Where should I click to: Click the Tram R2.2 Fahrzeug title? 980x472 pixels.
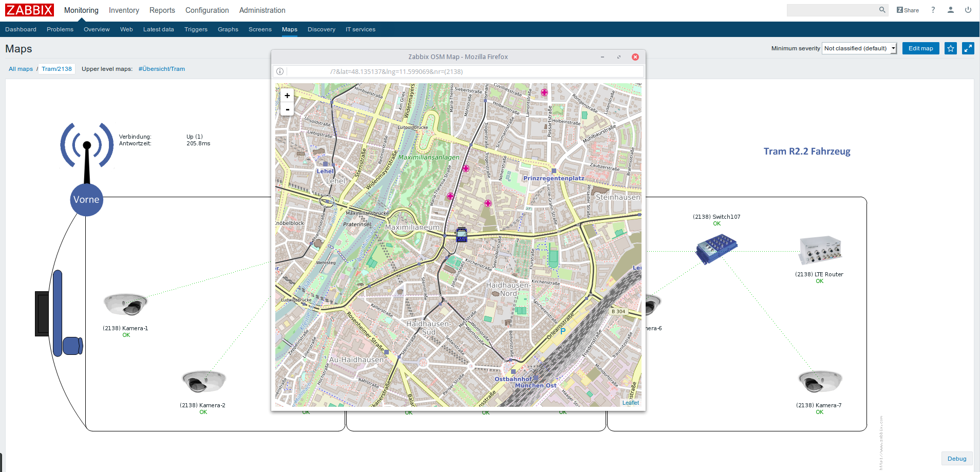807,152
